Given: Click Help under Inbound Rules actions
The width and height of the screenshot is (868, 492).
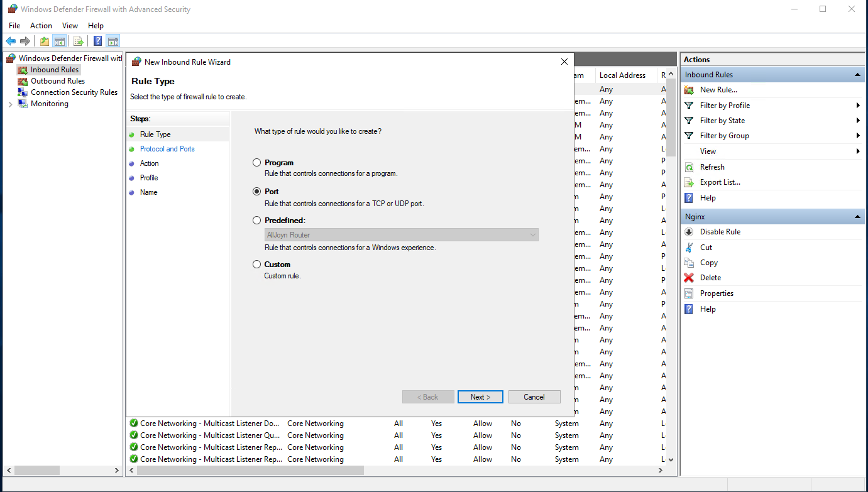Looking at the screenshot, I should [708, 198].
